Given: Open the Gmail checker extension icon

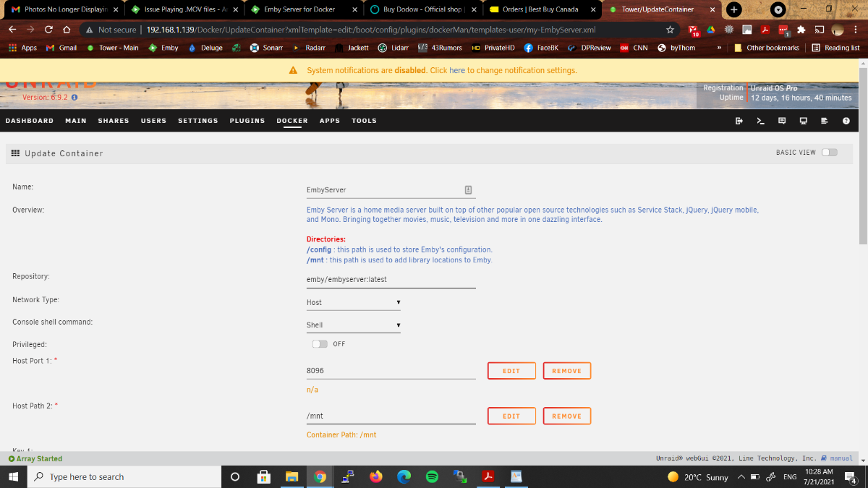Looking at the screenshot, I should pyautogui.click(x=693, y=30).
